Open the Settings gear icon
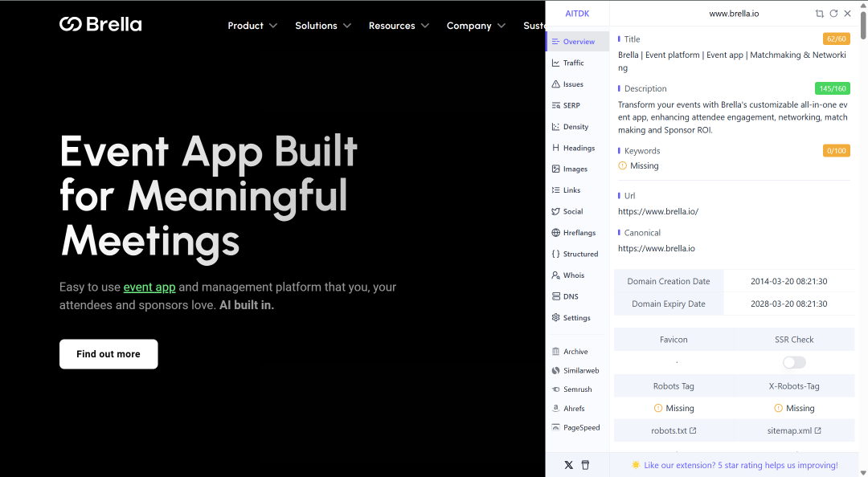The height and width of the screenshot is (477, 868). click(x=556, y=318)
